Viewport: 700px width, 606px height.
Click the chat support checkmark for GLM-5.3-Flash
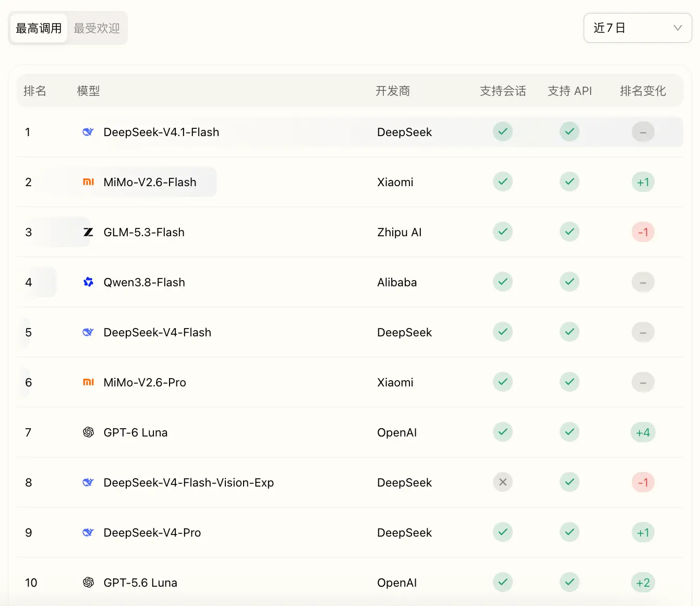(x=503, y=232)
